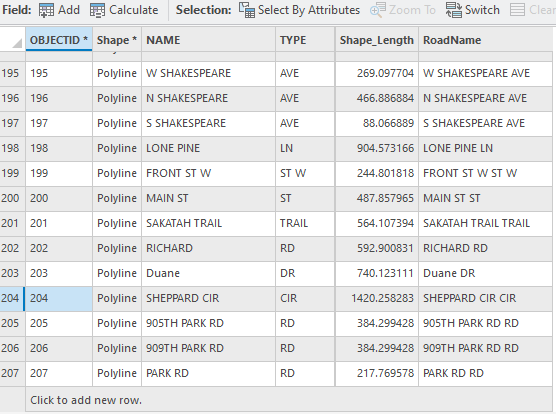
Task: Click RoadName cell 'Duane DR'
Action: [x=485, y=273]
